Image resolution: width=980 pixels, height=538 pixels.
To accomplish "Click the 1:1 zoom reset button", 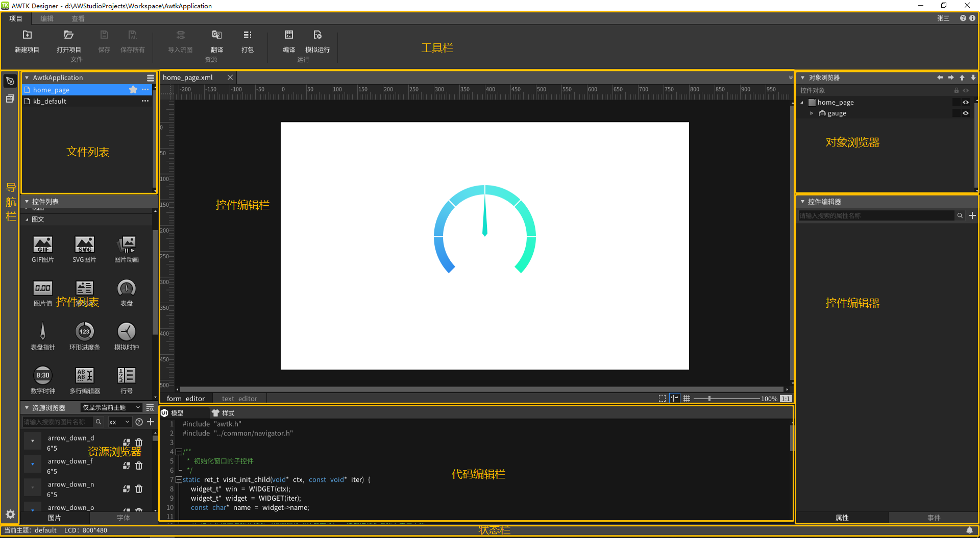I will 786,399.
